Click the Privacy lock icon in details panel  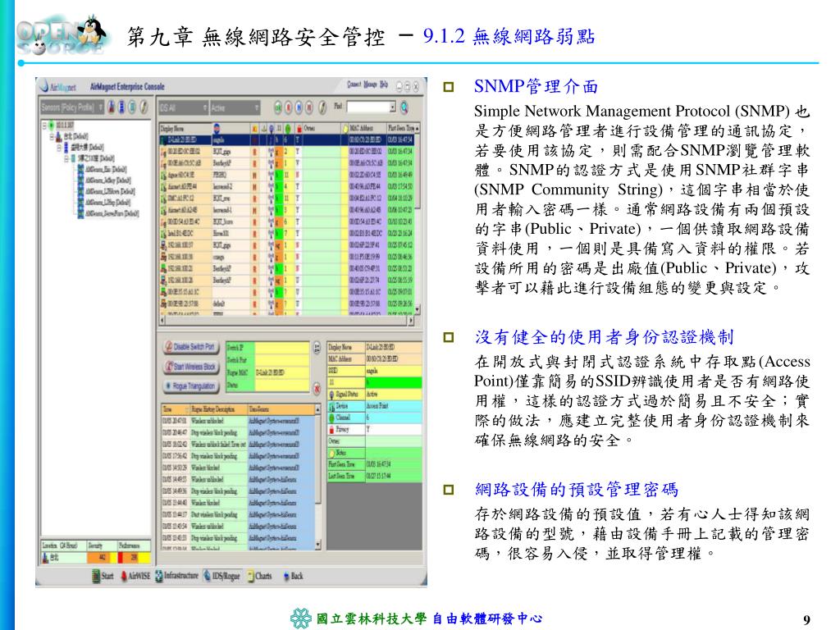[x=332, y=430]
